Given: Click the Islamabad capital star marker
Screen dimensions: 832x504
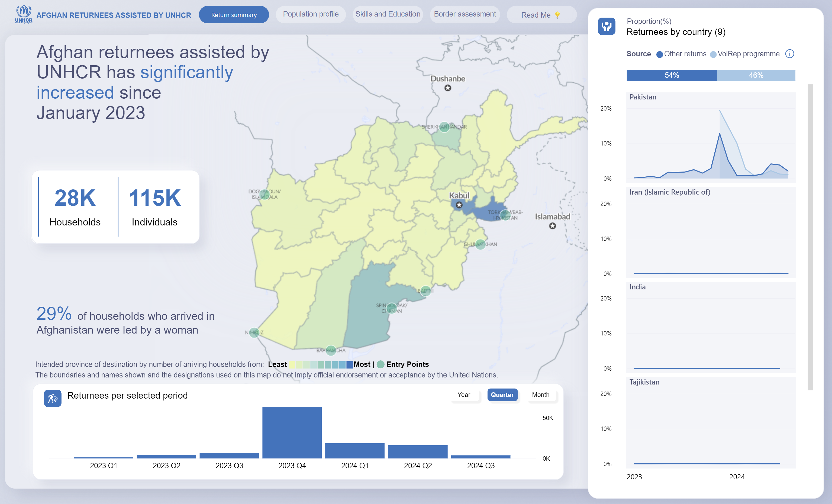Looking at the screenshot, I should pyautogui.click(x=552, y=226).
